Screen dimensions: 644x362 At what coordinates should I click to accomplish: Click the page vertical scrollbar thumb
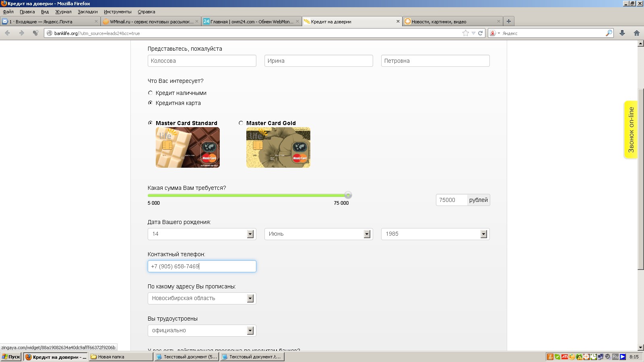(x=640, y=179)
